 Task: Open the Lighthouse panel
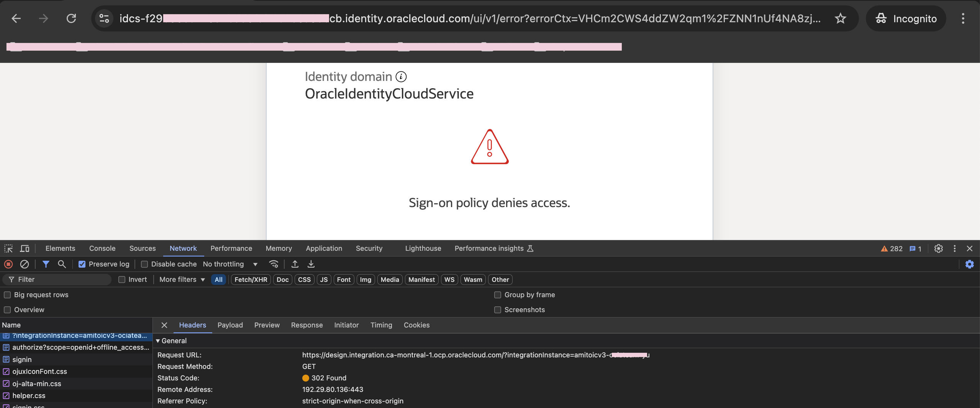[x=423, y=248]
